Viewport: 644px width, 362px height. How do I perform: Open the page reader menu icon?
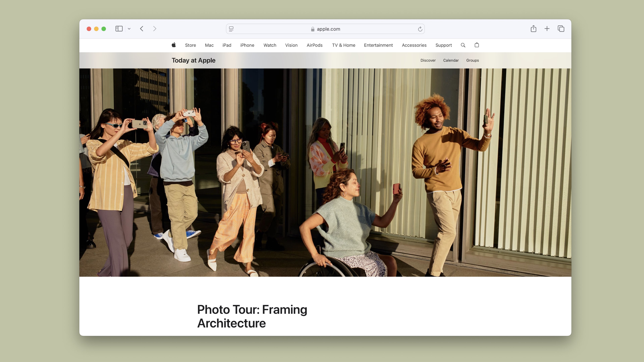pos(231,29)
